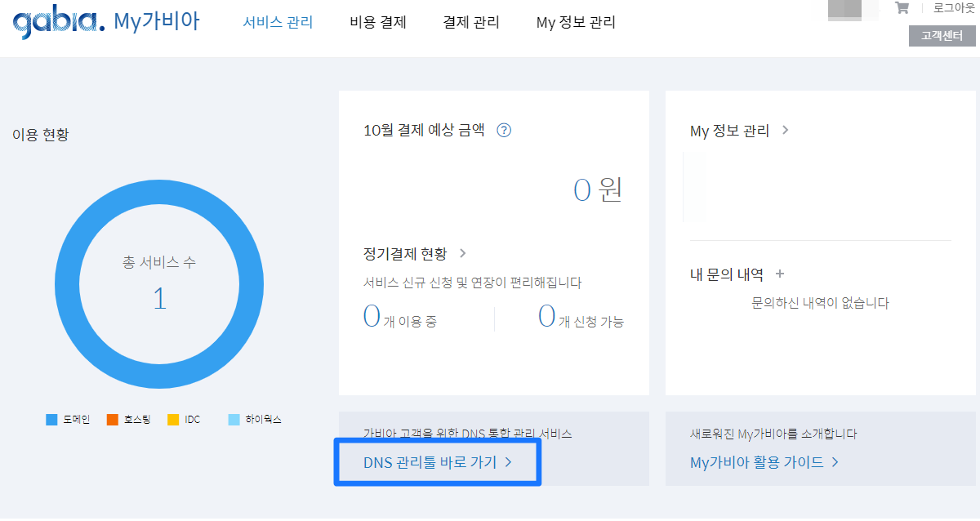
Task: Select the 서비스 관리 menu item
Action: point(278,22)
